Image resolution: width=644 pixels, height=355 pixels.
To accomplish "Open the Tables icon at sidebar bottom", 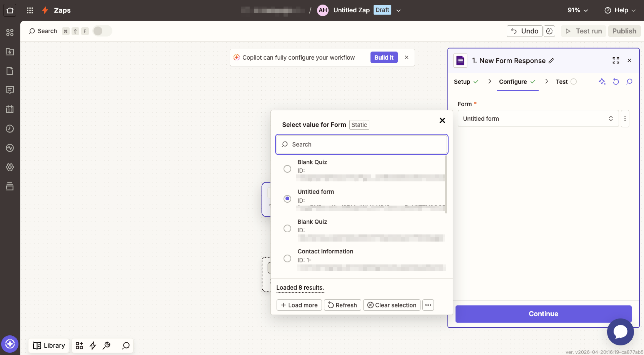I will click(x=10, y=186).
